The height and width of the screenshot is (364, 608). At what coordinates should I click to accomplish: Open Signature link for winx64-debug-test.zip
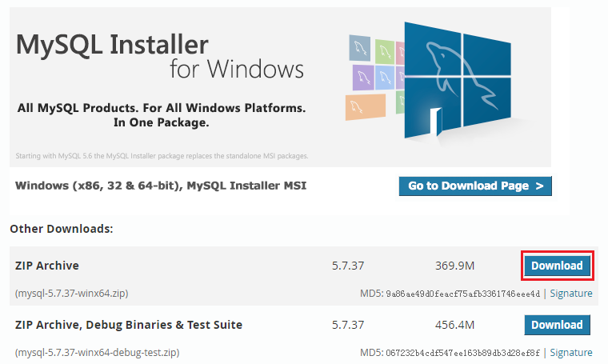(x=570, y=353)
